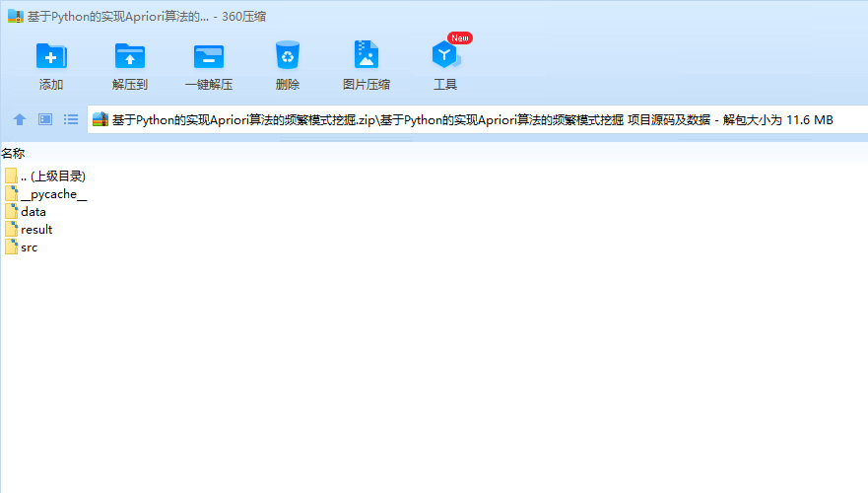Select the src folder icon

click(x=11, y=246)
